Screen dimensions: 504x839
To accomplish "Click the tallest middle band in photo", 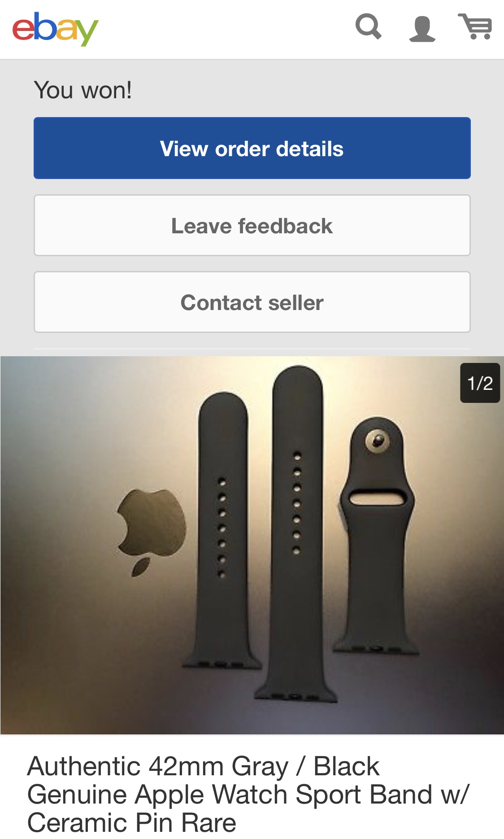I will [x=297, y=534].
